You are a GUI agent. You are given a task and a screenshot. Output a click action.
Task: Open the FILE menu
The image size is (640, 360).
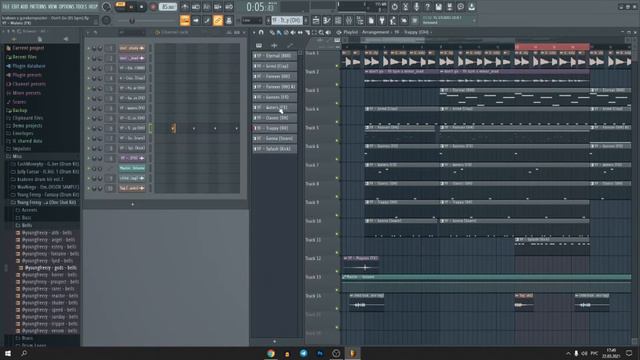pyautogui.click(x=6, y=7)
